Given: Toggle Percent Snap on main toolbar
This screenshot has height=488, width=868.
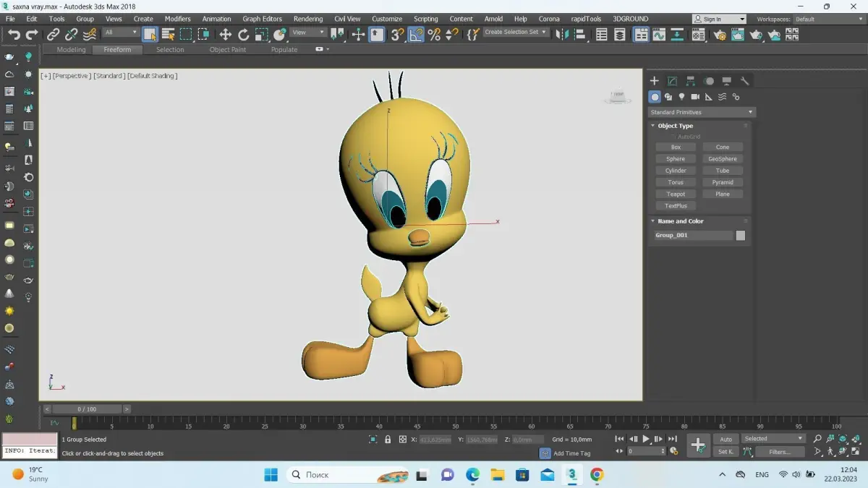Looking at the screenshot, I should point(434,34).
